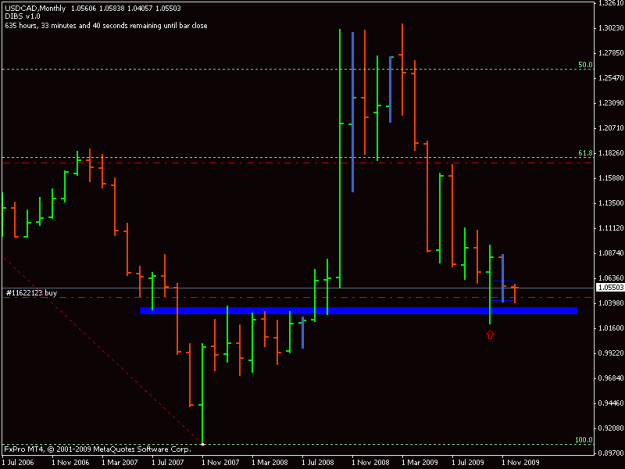Screen dimensions: 625x469
Task: Click the "1 Jul 2006" date label
Action: tap(18, 462)
